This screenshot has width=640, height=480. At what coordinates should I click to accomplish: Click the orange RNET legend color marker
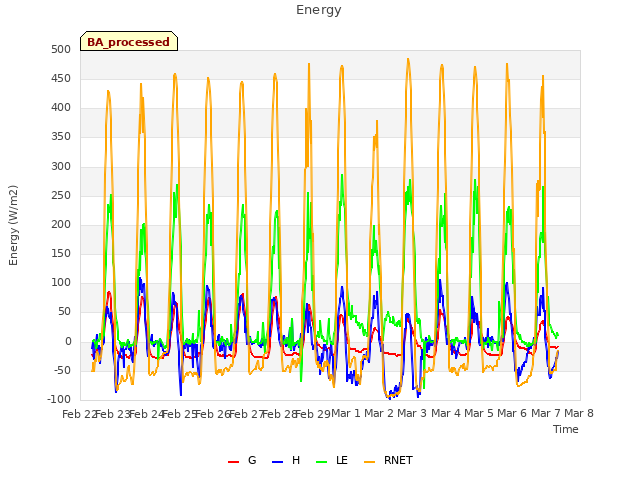[369, 462]
